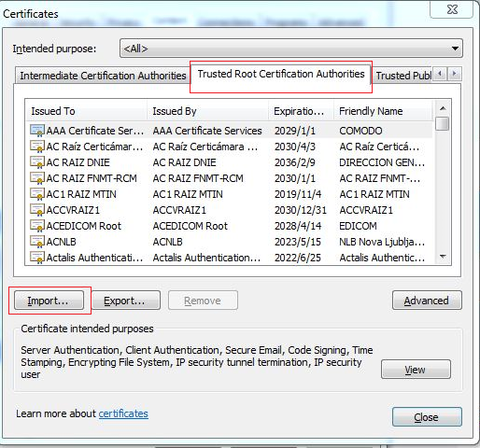Viewport: 480px width, 448px height.
Task: View the selected certificate details
Action: coord(416,370)
